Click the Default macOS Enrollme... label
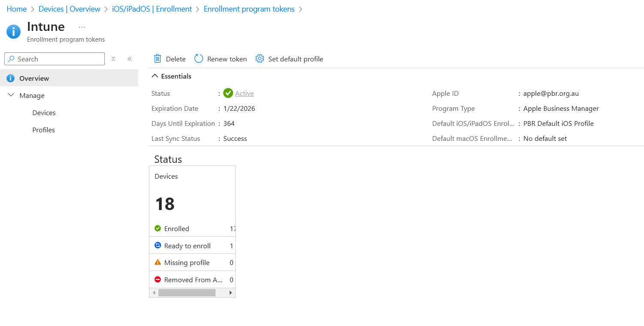 472,138
